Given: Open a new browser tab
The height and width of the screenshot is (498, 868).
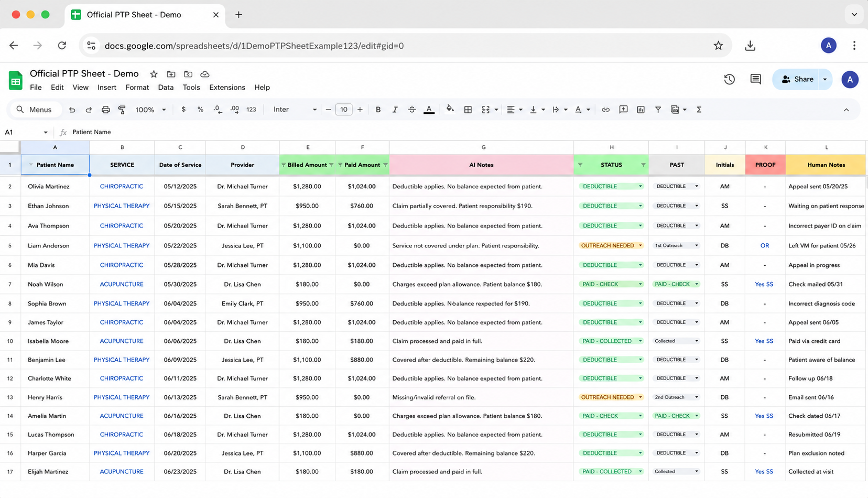Looking at the screenshot, I should coord(238,15).
